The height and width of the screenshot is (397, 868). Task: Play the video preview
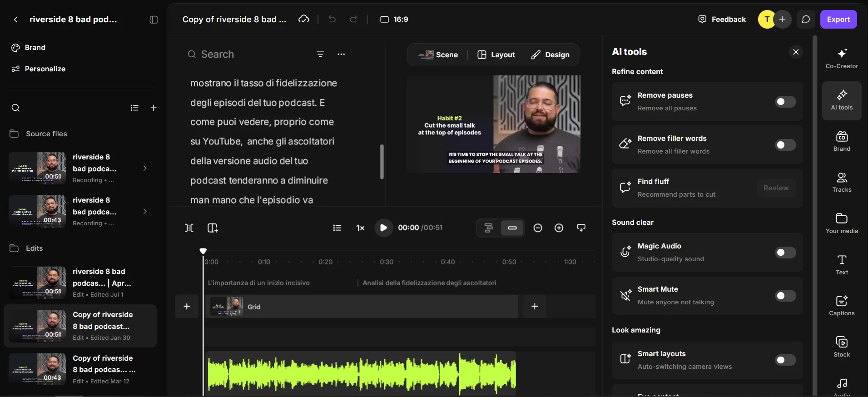[x=383, y=228]
